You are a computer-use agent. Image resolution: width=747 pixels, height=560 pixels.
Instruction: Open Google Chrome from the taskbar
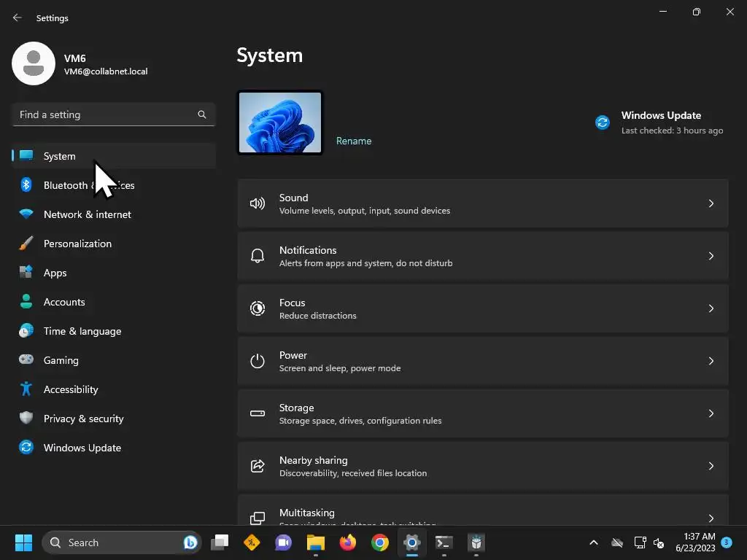[x=379, y=542]
